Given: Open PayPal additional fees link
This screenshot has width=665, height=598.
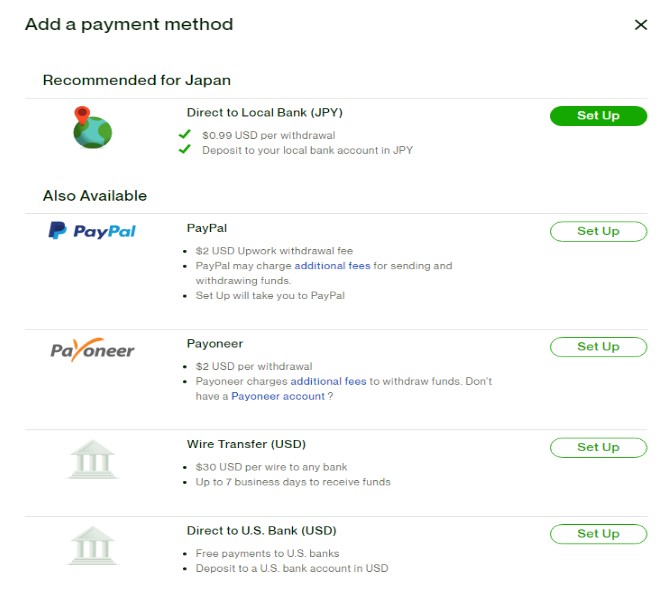Looking at the screenshot, I should pos(332,266).
